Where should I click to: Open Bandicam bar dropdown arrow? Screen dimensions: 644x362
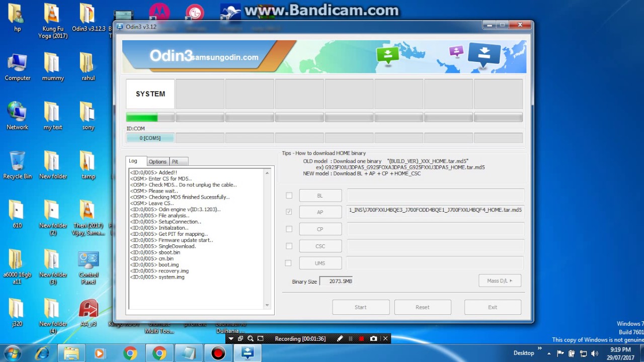tap(231, 339)
